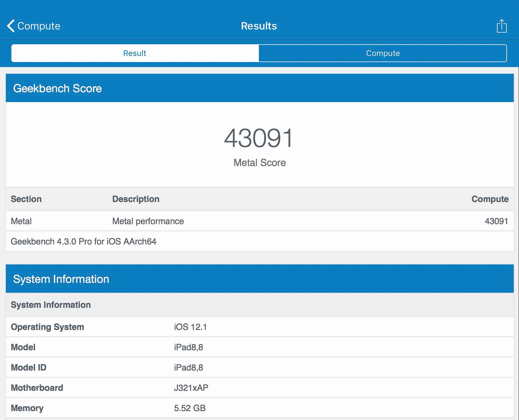The image size is (519, 420).
Task: Click the 'Motherboard' label
Action: 37,387
